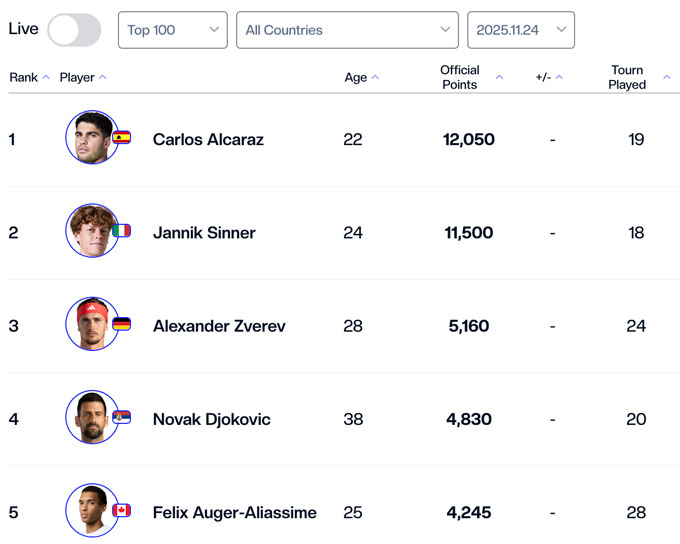Screen dimensions: 680x544
Task: Sort by Age column arrow
Action: (x=376, y=78)
